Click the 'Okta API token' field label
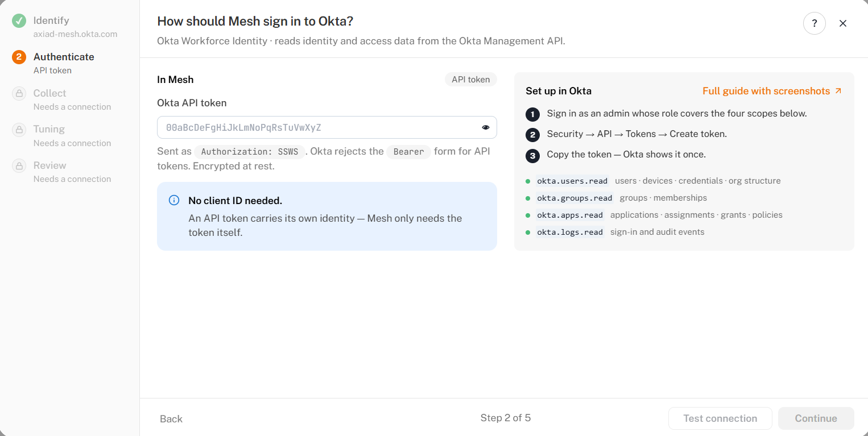The width and height of the screenshot is (868, 436). point(192,103)
